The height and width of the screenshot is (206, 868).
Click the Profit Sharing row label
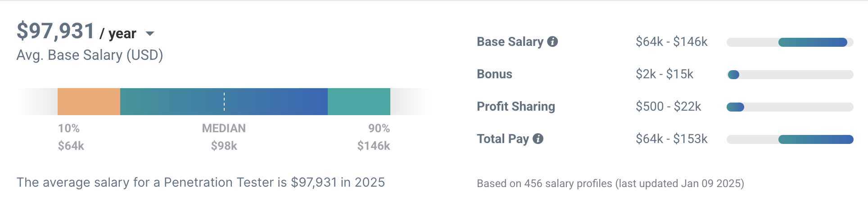[515, 107]
